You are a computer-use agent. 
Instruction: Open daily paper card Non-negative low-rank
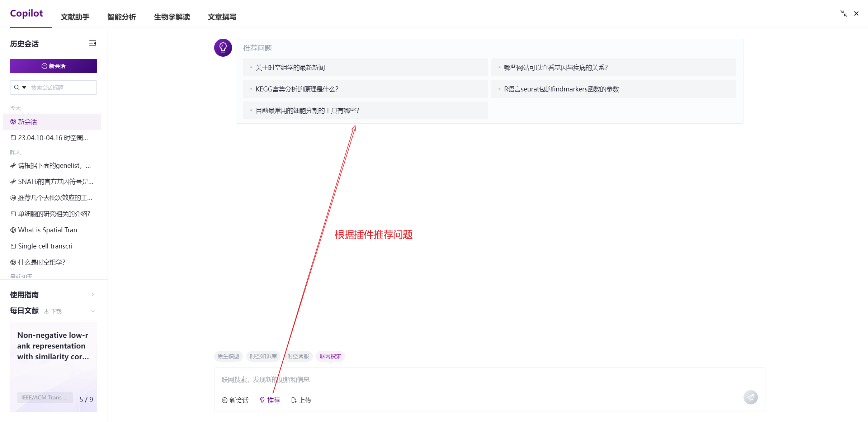53,346
